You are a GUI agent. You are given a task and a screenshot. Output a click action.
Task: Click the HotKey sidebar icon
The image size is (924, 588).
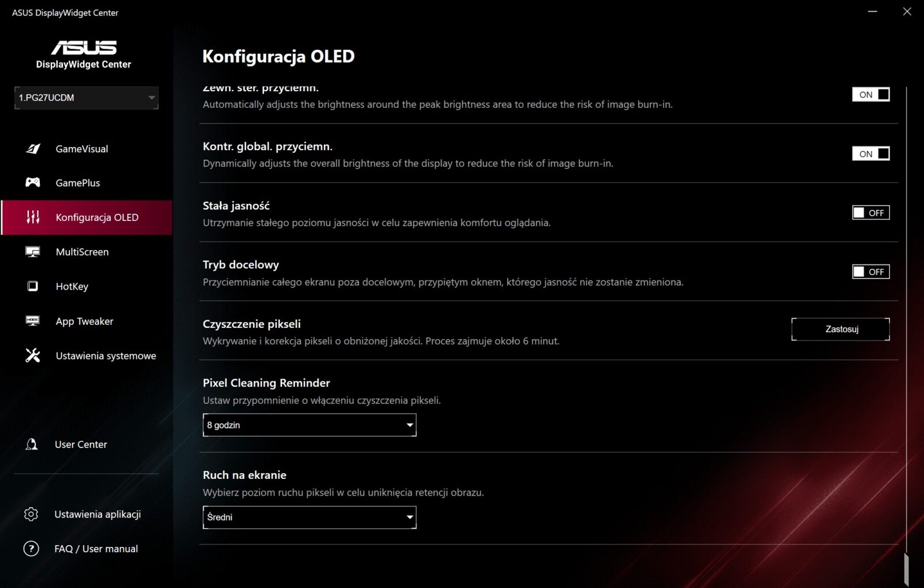(x=33, y=286)
